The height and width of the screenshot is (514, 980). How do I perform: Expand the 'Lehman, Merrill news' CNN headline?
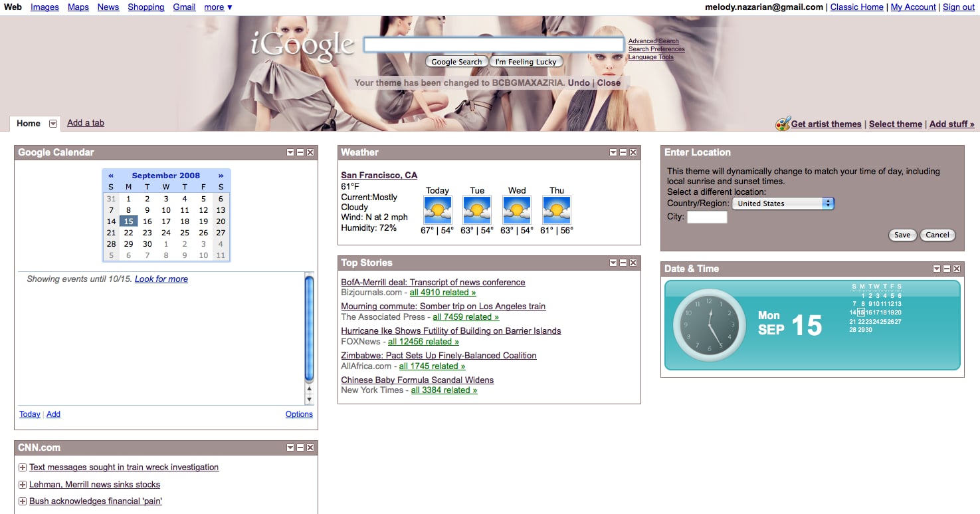coord(23,485)
